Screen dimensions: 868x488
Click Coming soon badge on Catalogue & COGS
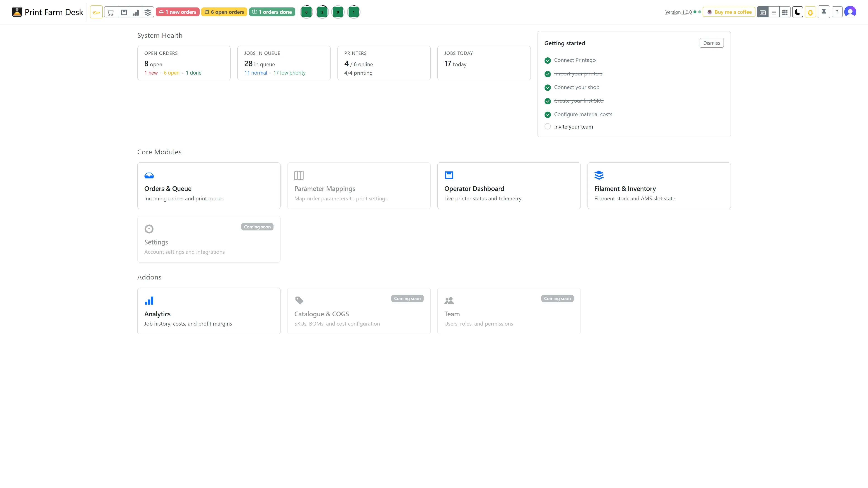[x=407, y=298]
